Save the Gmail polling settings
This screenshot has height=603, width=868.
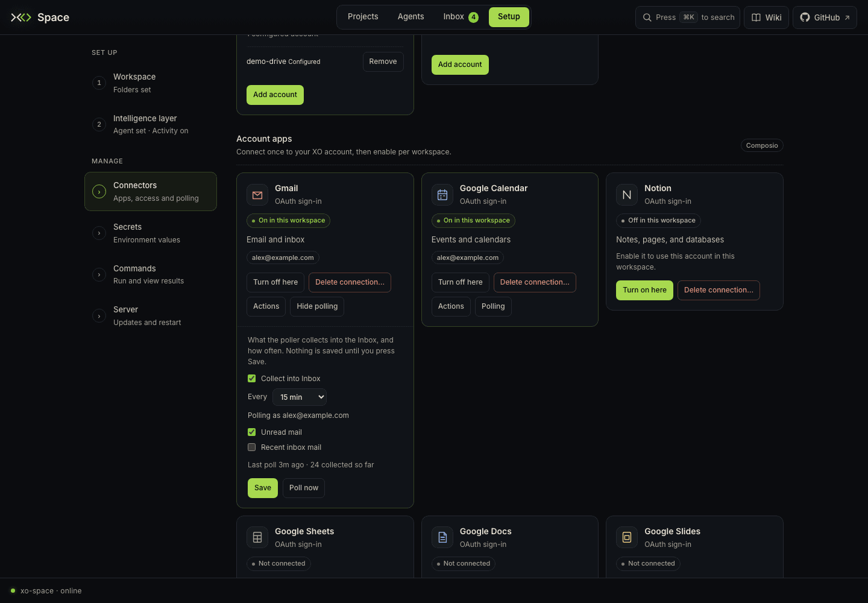pyautogui.click(x=263, y=488)
